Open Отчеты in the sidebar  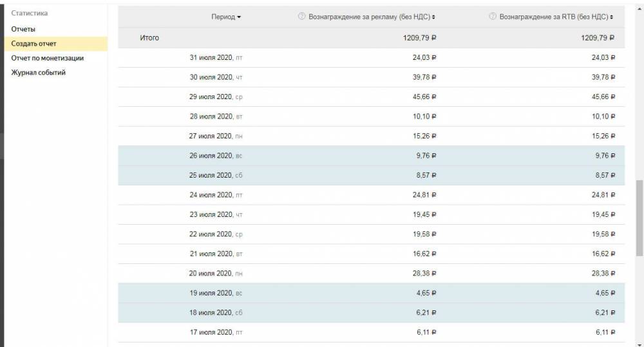point(23,29)
